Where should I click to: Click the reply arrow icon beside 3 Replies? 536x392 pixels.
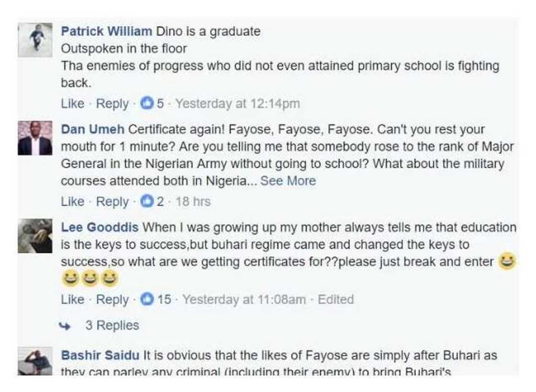click(65, 326)
